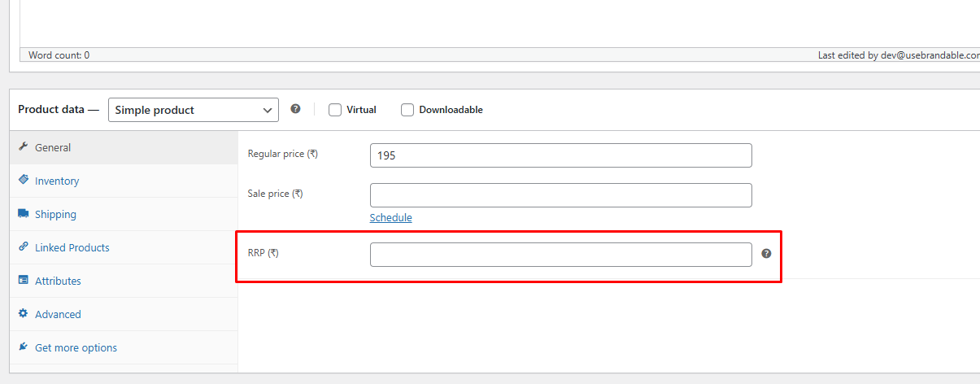Click the Attributes list icon
This screenshot has width=980, height=384.
[23, 281]
